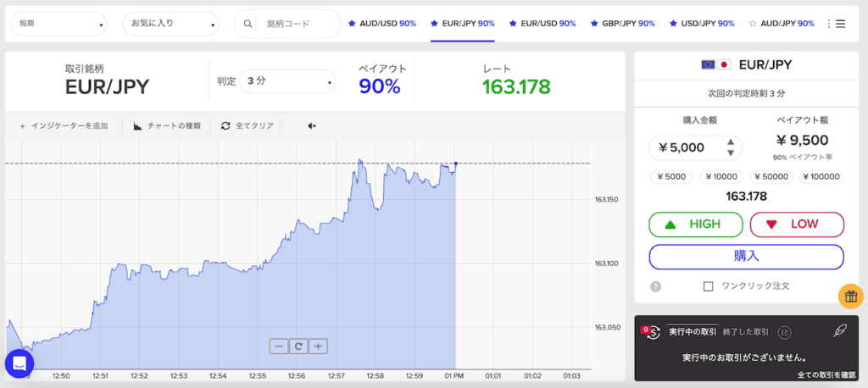Click the chat support bubble icon
The image size is (868, 388).
pyautogui.click(x=19, y=363)
